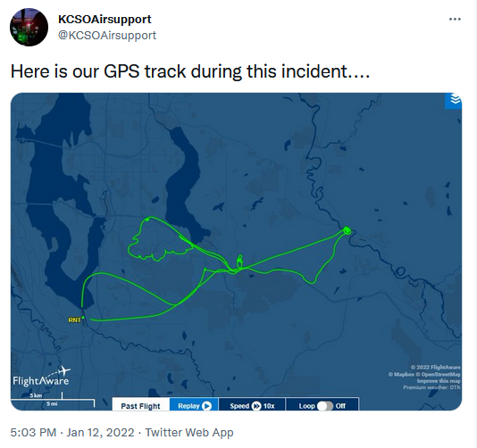477x448 pixels.
Task: Open the tweet's three-dot more menu
Action: pyautogui.click(x=455, y=19)
